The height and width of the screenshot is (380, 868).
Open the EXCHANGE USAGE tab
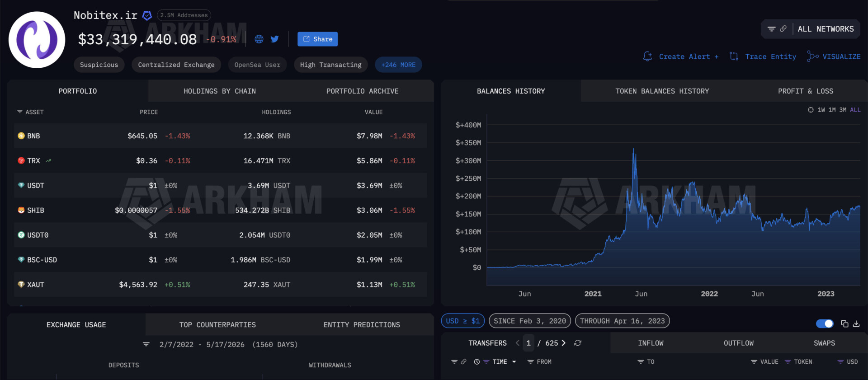click(x=76, y=324)
